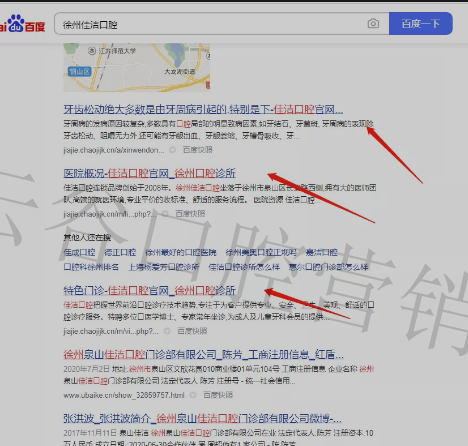The width and height of the screenshot is (468, 446).
Task: Click the 铜山区 label on map
Action: (x=79, y=71)
